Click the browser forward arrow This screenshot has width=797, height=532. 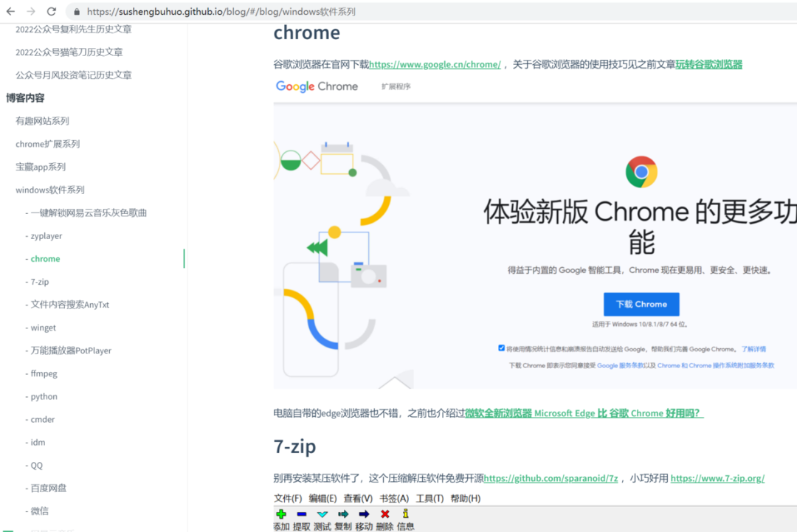[31, 11]
